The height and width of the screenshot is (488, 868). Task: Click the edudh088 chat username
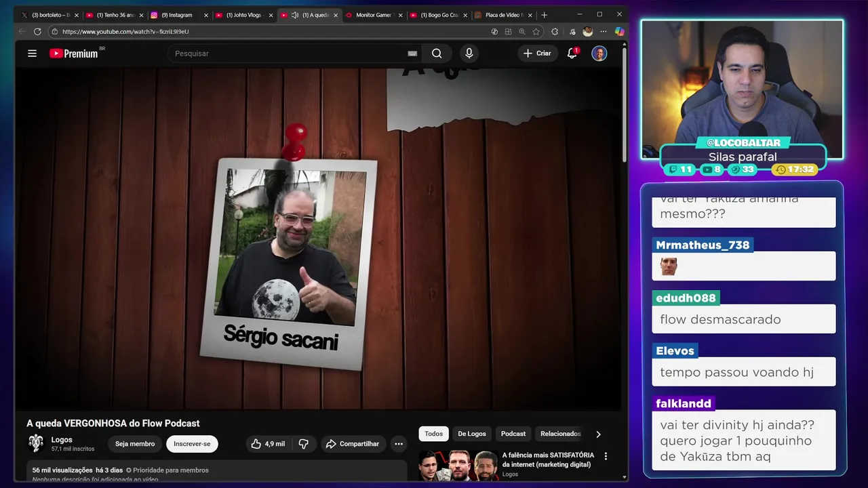pos(686,298)
